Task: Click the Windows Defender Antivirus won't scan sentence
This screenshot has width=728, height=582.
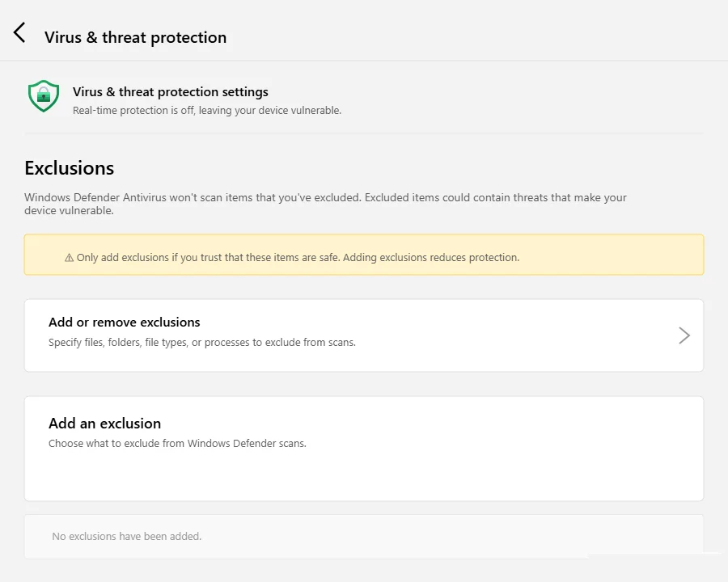Action: coord(193,198)
